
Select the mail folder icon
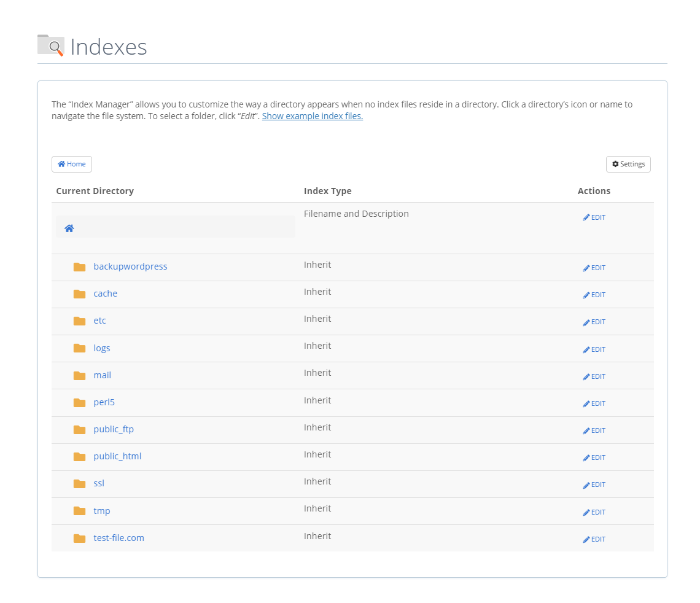(x=79, y=375)
